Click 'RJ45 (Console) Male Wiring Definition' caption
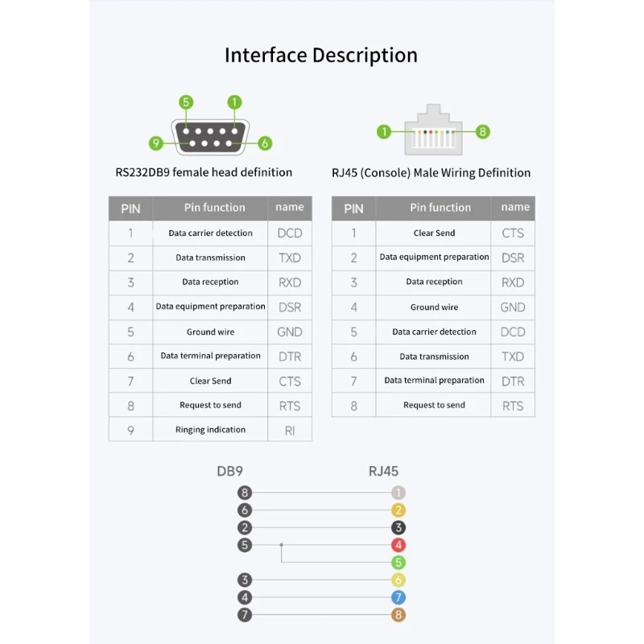644x644 pixels. click(x=431, y=173)
